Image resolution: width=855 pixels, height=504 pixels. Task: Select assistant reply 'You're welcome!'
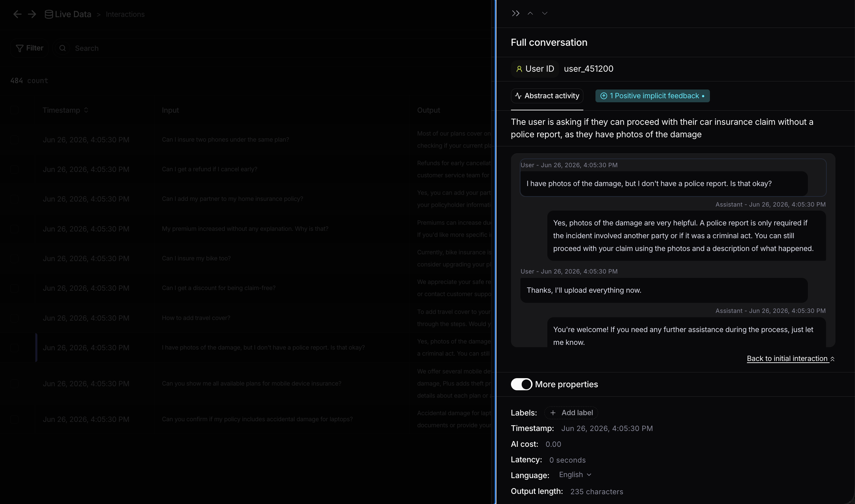point(686,333)
